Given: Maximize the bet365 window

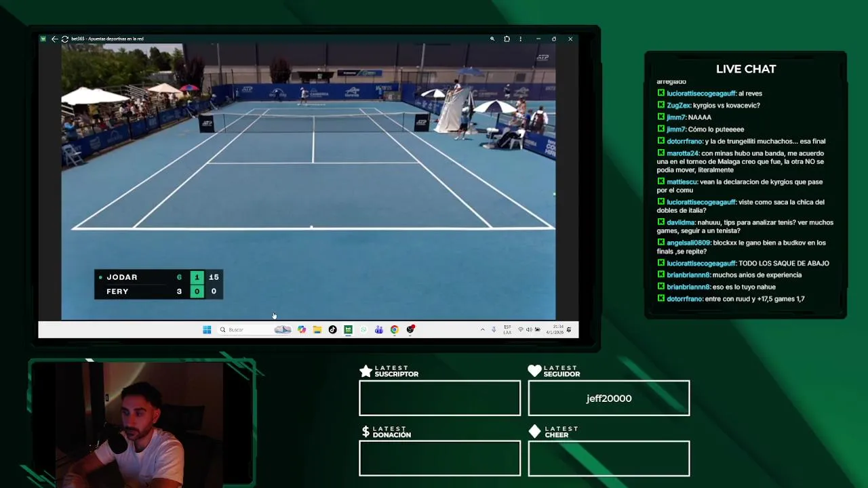Looking at the screenshot, I should (x=554, y=39).
